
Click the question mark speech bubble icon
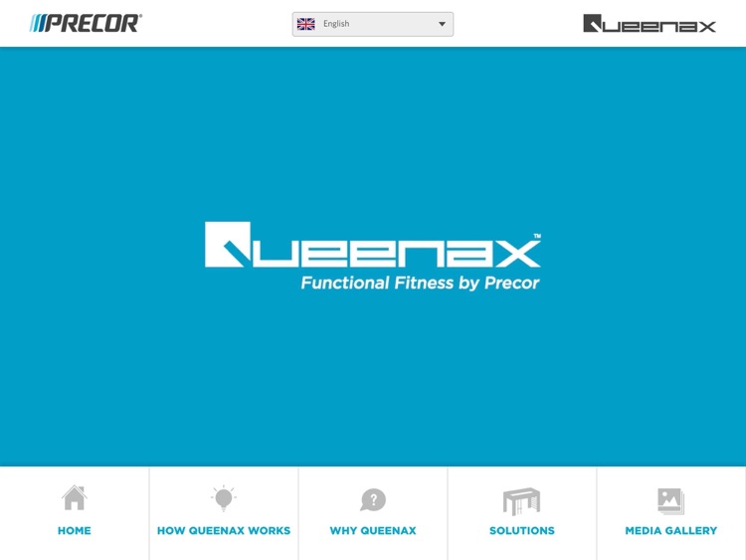[x=373, y=500]
